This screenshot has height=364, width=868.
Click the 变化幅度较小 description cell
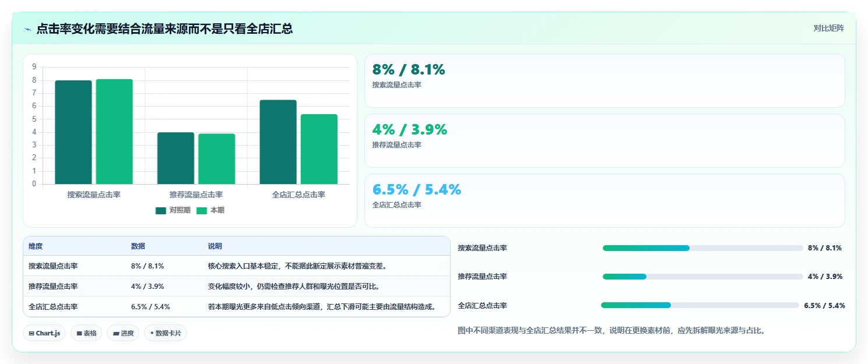[294, 287]
